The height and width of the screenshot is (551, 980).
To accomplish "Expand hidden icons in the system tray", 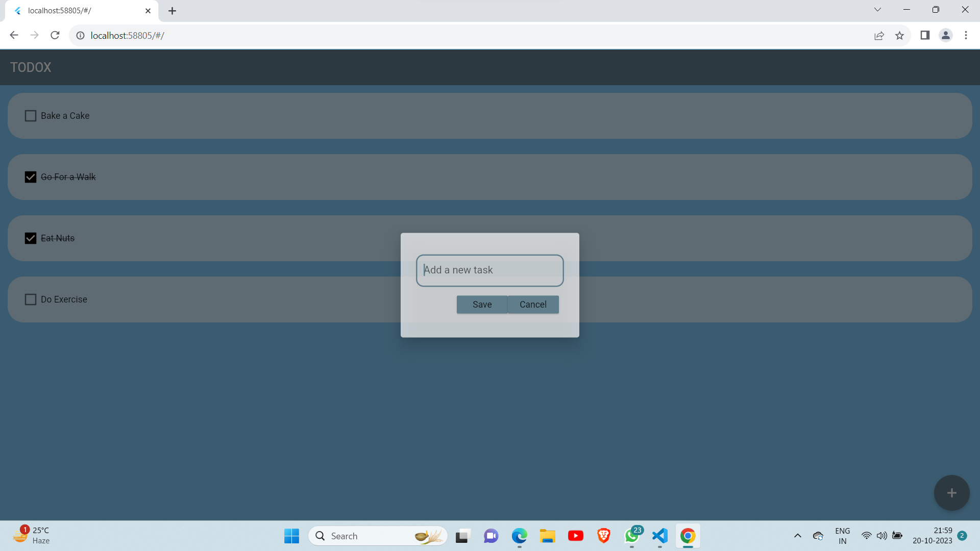I will point(798,536).
